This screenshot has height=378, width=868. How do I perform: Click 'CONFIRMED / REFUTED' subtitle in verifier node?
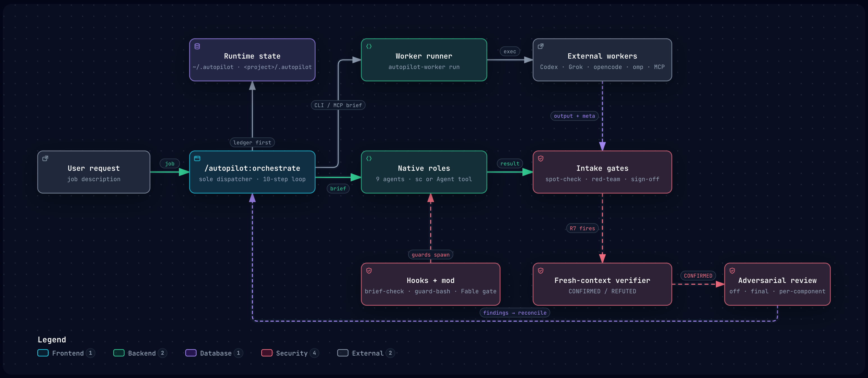(x=602, y=291)
